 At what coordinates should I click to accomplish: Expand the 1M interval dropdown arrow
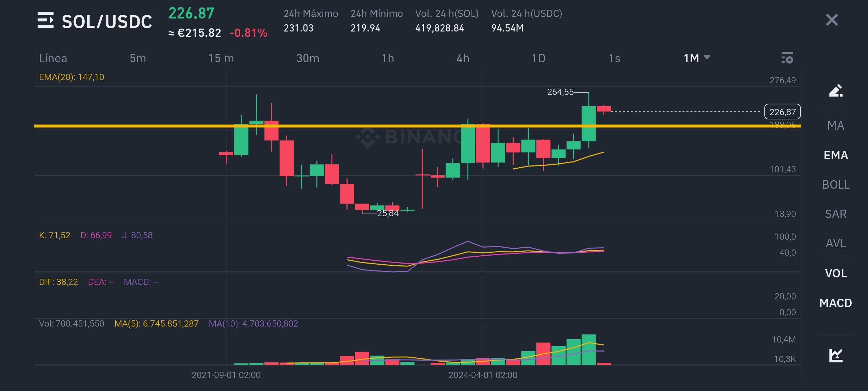click(x=707, y=58)
